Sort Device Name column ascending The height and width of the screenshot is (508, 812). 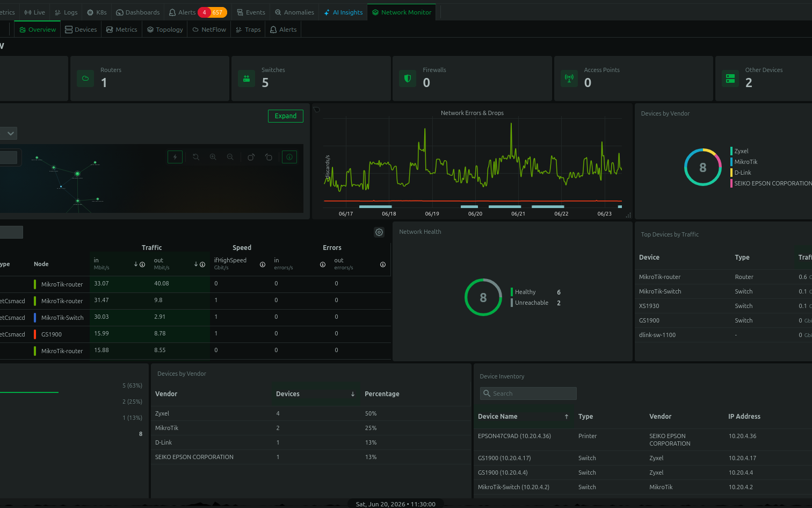coord(567,417)
